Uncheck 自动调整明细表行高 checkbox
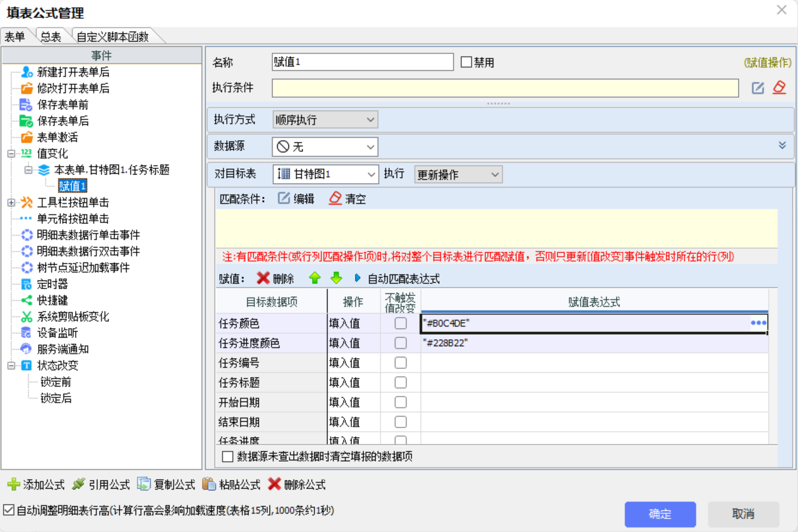This screenshot has height=532, width=798. click(x=9, y=510)
